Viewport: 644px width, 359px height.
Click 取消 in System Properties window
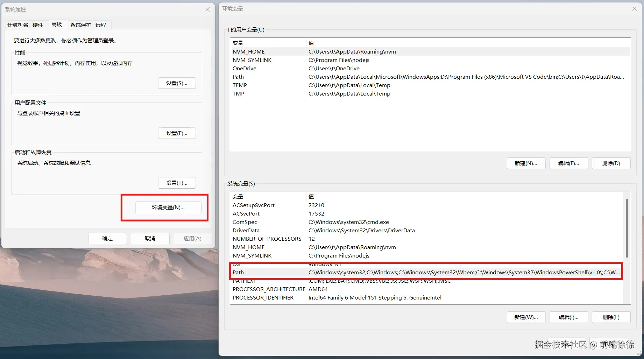(x=150, y=238)
